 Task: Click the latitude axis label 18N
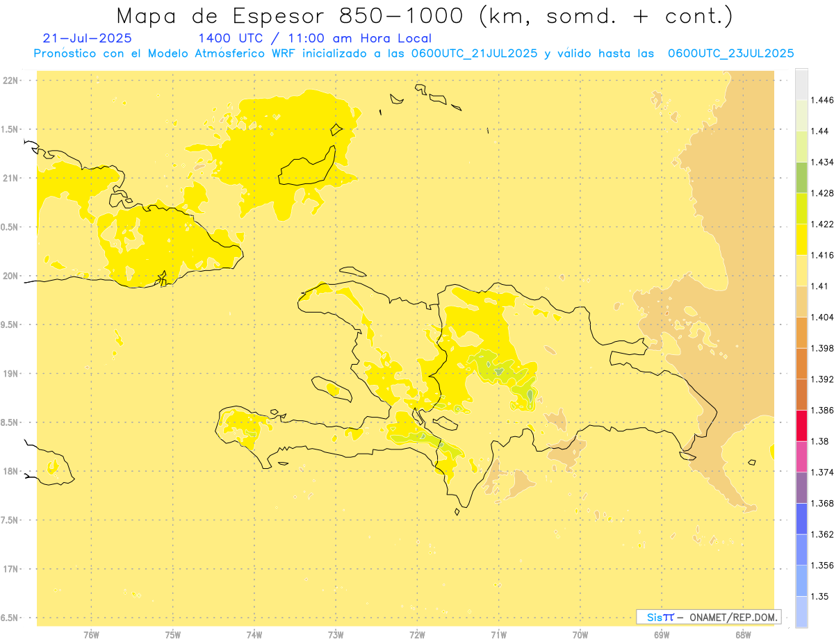pos(10,471)
